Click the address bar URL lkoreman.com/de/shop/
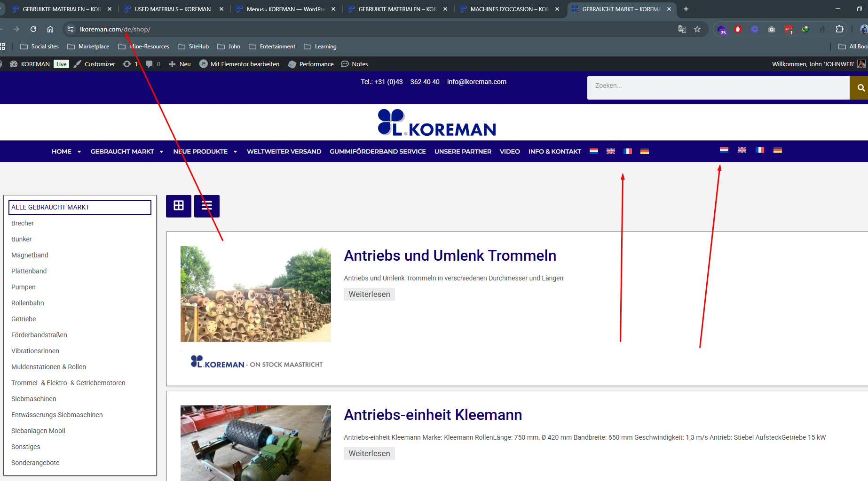 coord(115,29)
